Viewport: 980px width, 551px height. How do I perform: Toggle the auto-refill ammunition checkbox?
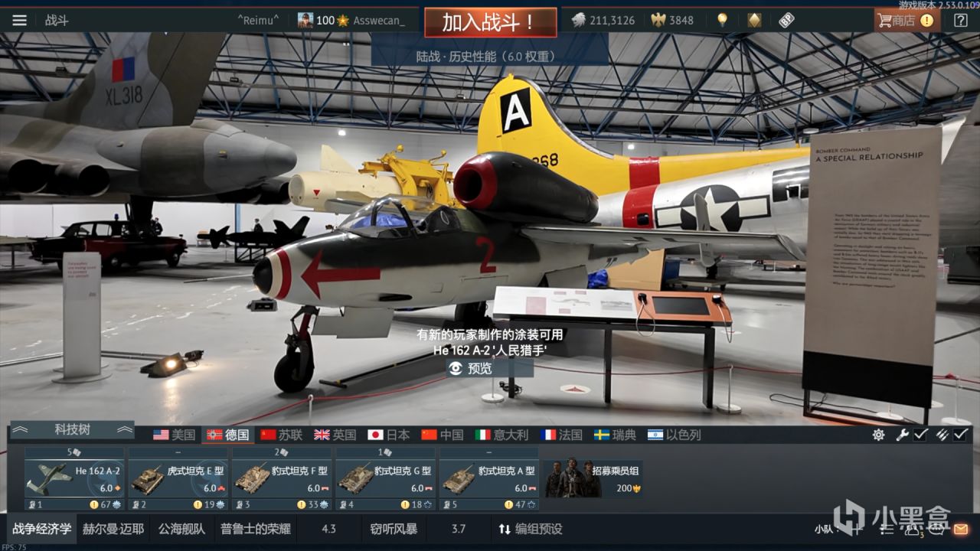coord(961,435)
